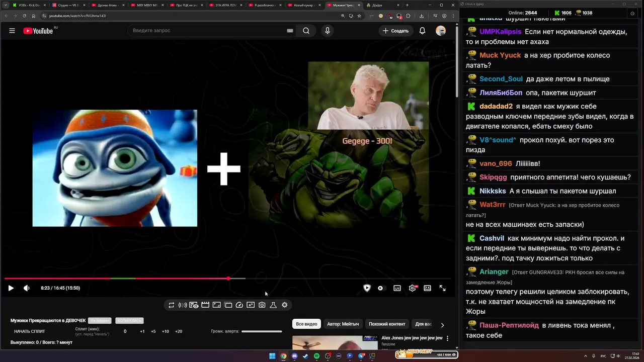Click the video filters sparkle icon
The height and width of the screenshot is (362, 644).
(251, 305)
